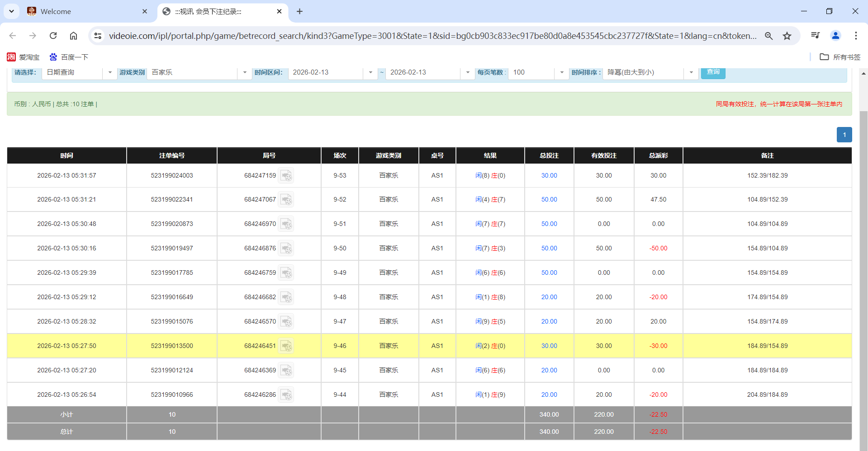Click inside the address bar
868x451 pixels.
click(x=407, y=36)
